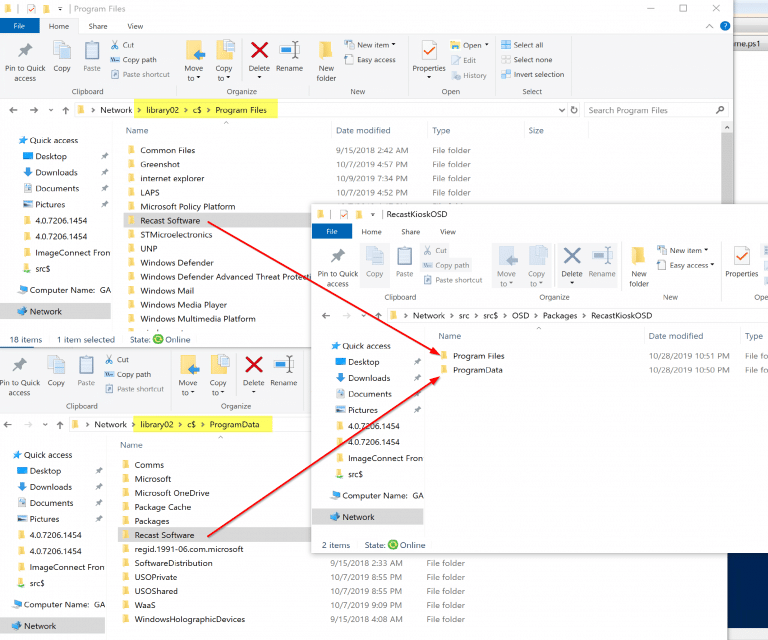Select ProgramData folder in RecastKioskOSD window
This screenshot has height=640, width=768.
point(477,370)
